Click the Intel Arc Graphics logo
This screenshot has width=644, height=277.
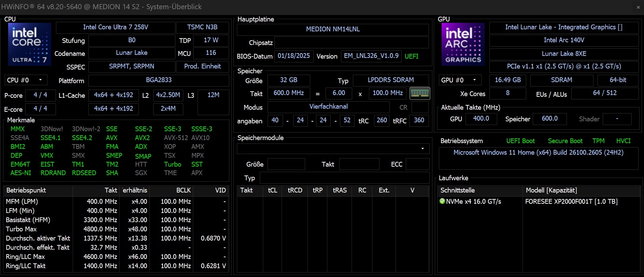463,44
